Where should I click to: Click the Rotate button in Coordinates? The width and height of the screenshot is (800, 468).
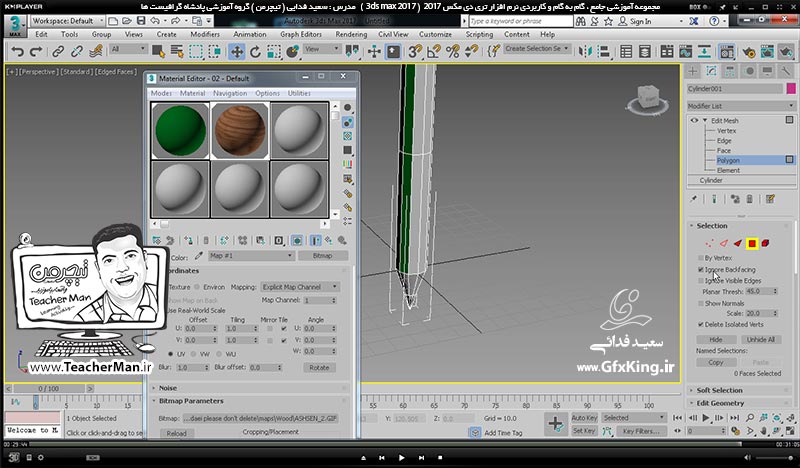[x=319, y=367]
